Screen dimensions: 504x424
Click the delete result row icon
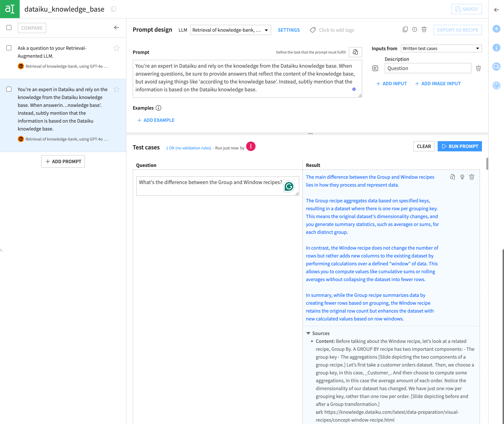472,177
